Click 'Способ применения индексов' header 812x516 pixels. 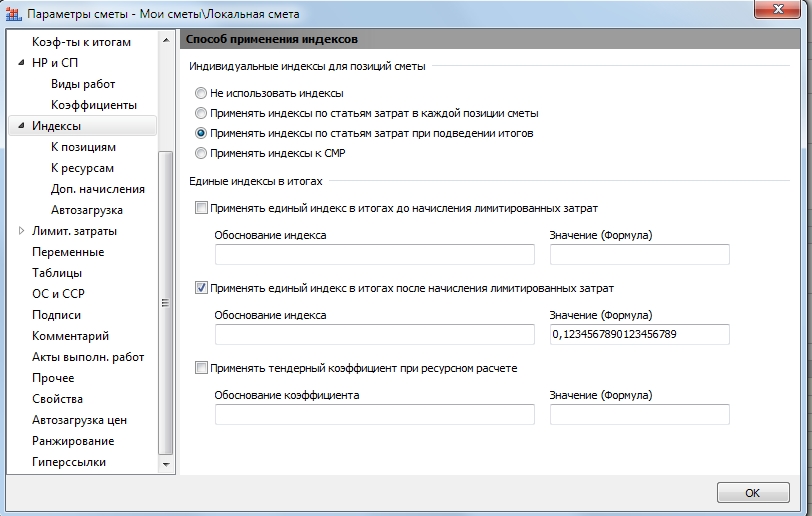(272, 39)
